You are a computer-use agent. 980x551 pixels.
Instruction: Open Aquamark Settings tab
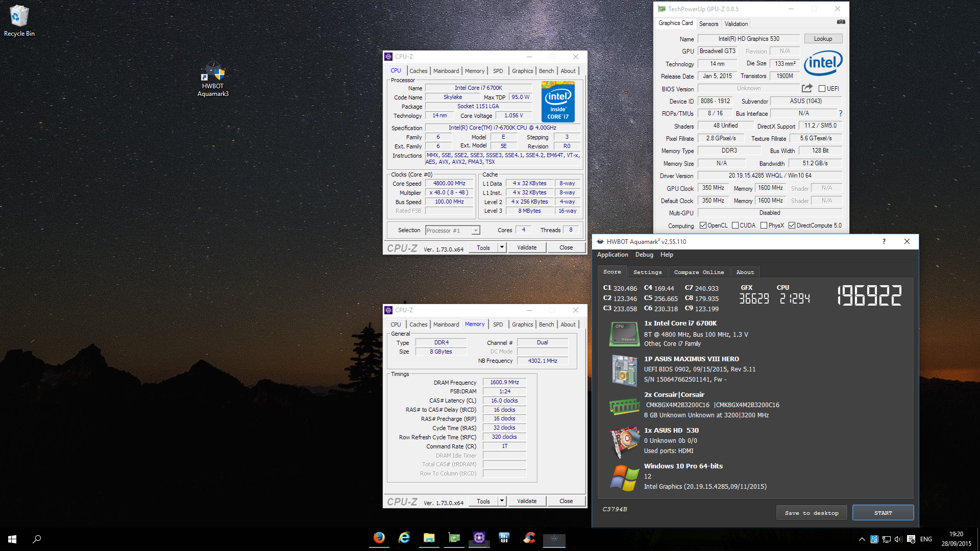[647, 272]
